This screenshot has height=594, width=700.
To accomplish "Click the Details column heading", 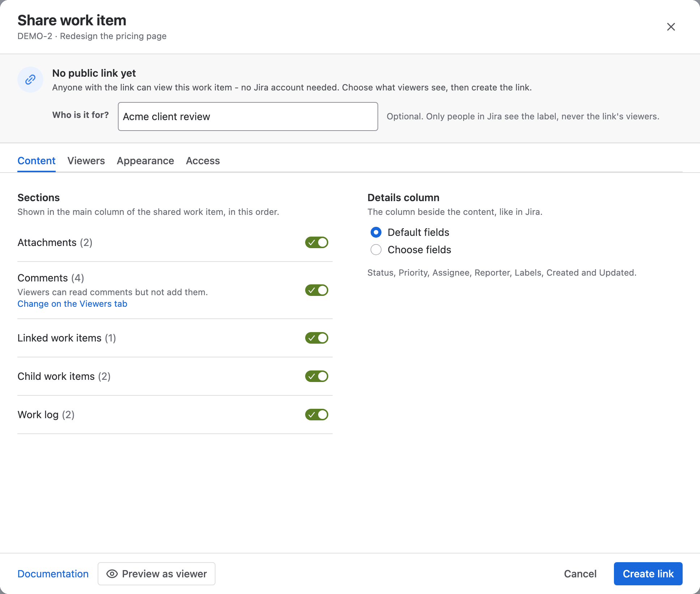I will click(404, 198).
